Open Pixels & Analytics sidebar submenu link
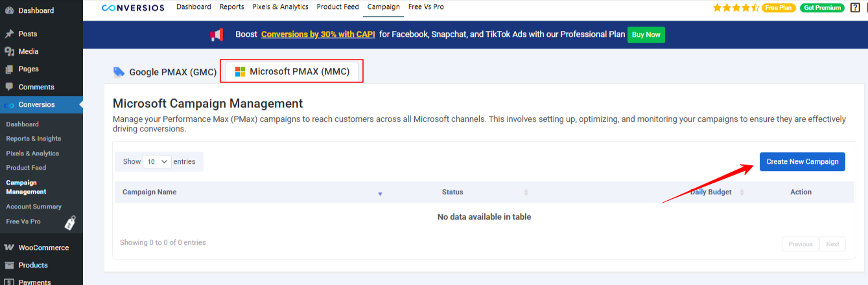 pos(32,154)
